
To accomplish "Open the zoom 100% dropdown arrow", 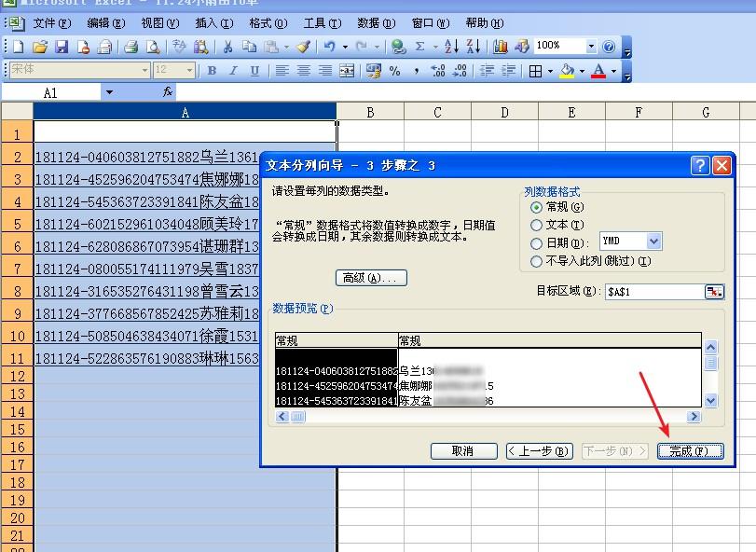I will coord(591,47).
